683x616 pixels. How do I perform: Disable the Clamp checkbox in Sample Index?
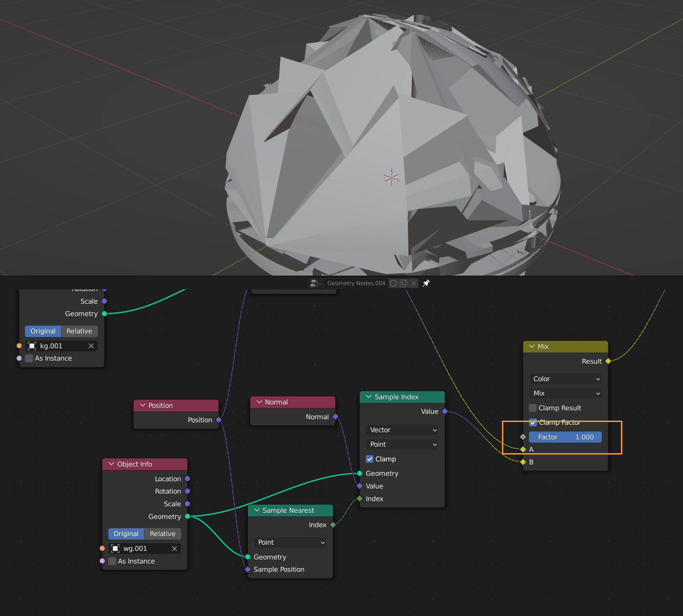(370, 459)
